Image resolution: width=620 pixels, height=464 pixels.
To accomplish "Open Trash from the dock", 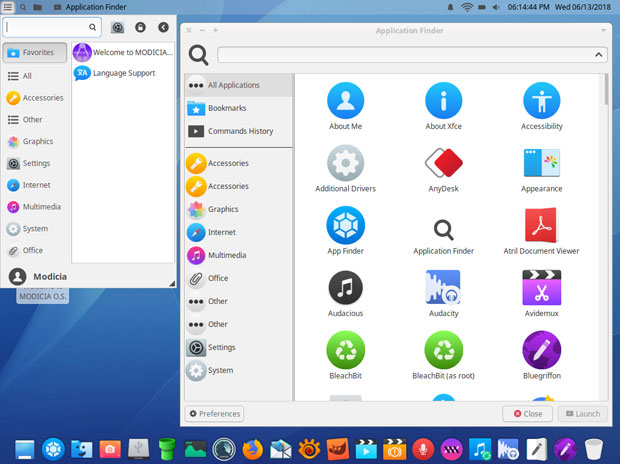I will (594, 449).
